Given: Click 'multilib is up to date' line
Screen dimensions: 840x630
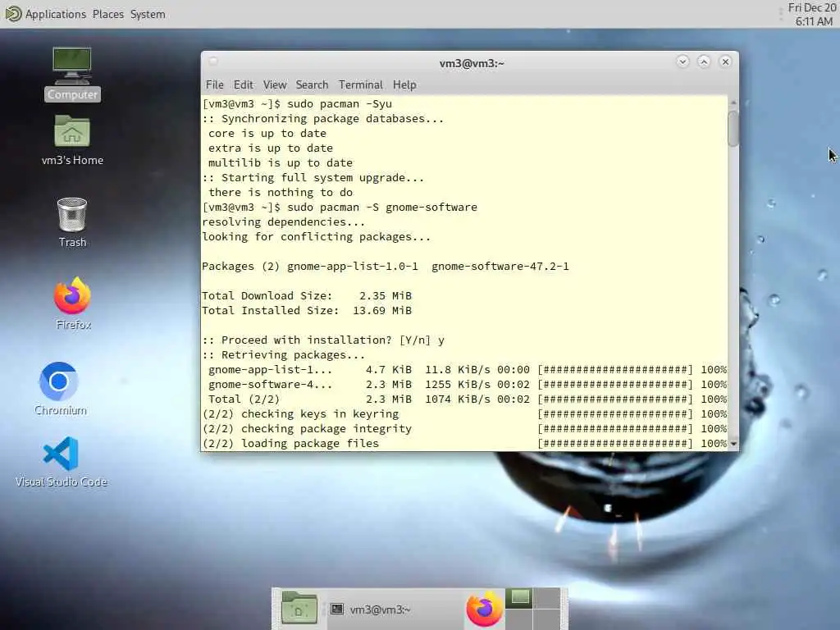Looking at the screenshot, I should pyautogui.click(x=281, y=163).
